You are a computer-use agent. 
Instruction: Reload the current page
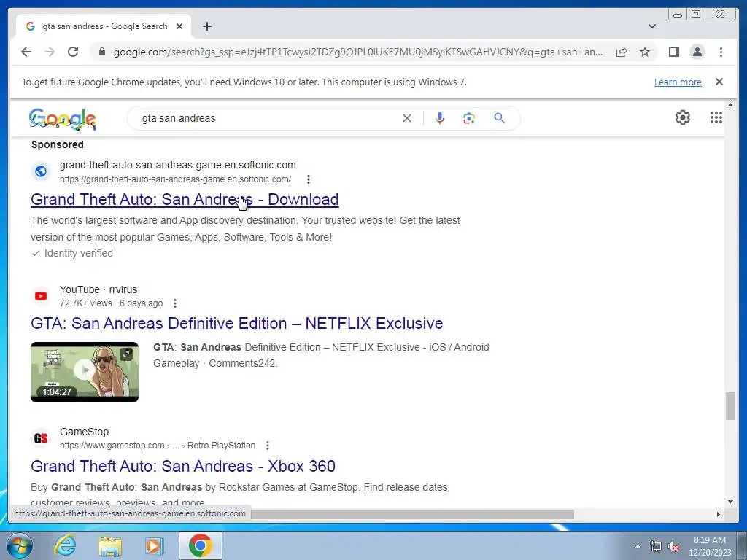(73, 52)
